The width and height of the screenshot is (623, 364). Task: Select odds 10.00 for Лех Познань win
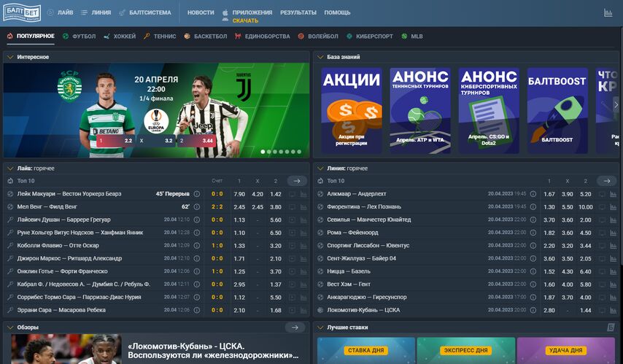point(586,207)
